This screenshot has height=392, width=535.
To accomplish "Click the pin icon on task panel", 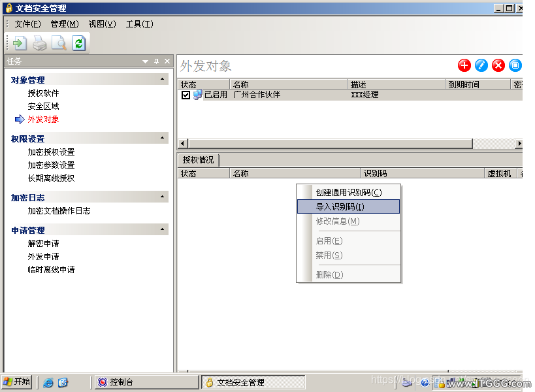I will [x=156, y=61].
